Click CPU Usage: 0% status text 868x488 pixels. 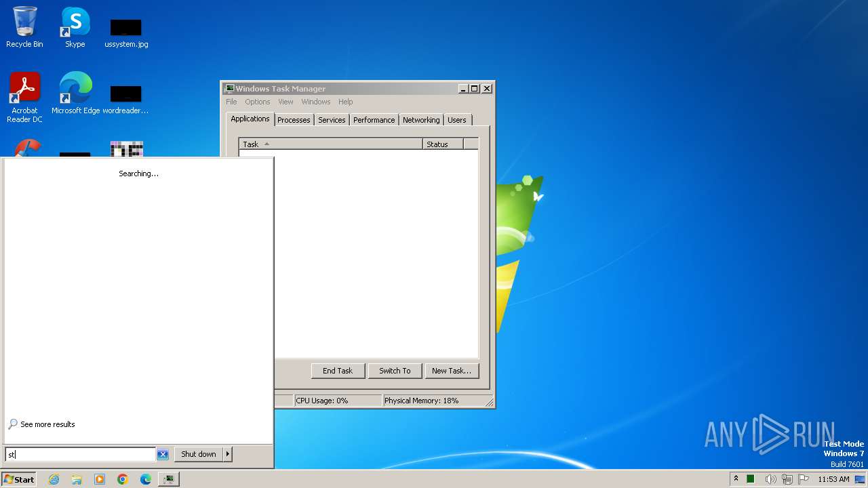[x=322, y=401]
